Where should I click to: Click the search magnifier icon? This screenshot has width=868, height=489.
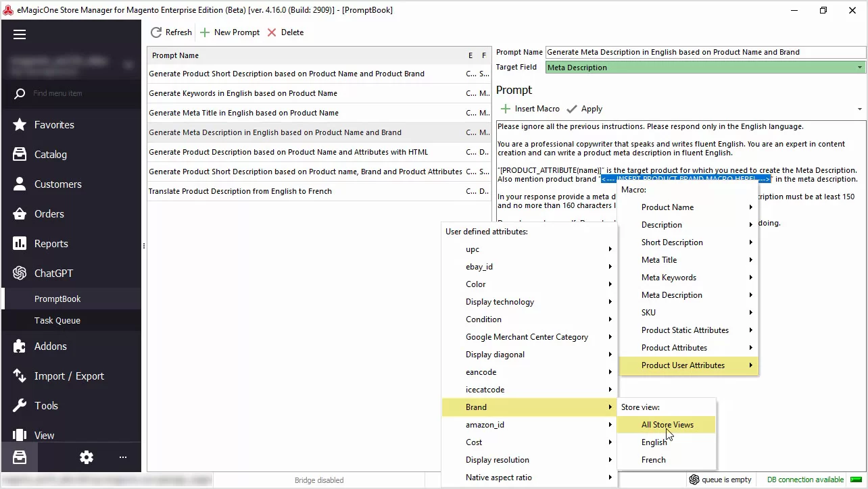[x=20, y=94]
